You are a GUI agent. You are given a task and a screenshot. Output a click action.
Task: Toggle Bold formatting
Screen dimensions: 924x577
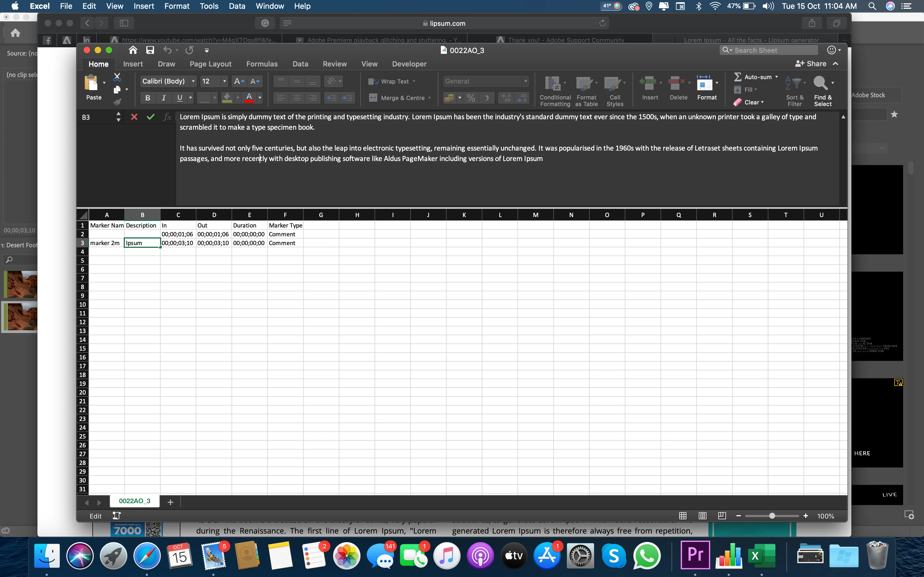tap(148, 98)
